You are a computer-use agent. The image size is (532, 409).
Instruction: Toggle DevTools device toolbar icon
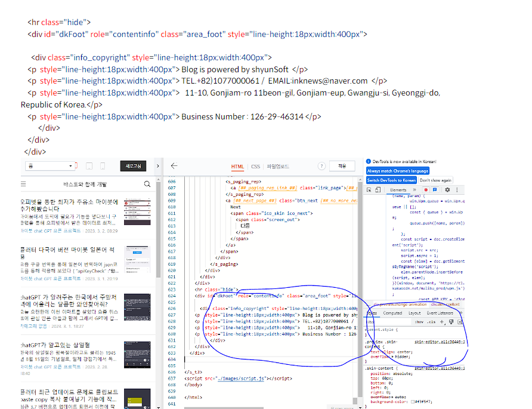coord(378,190)
